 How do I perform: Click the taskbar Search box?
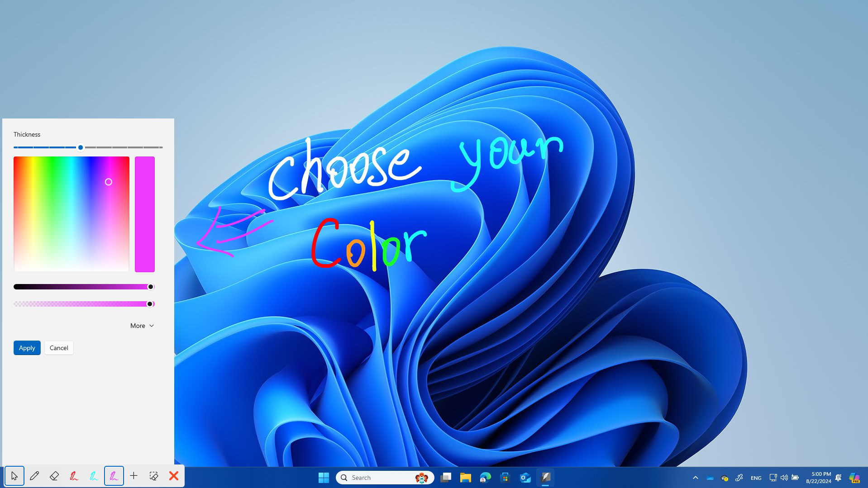pyautogui.click(x=385, y=478)
